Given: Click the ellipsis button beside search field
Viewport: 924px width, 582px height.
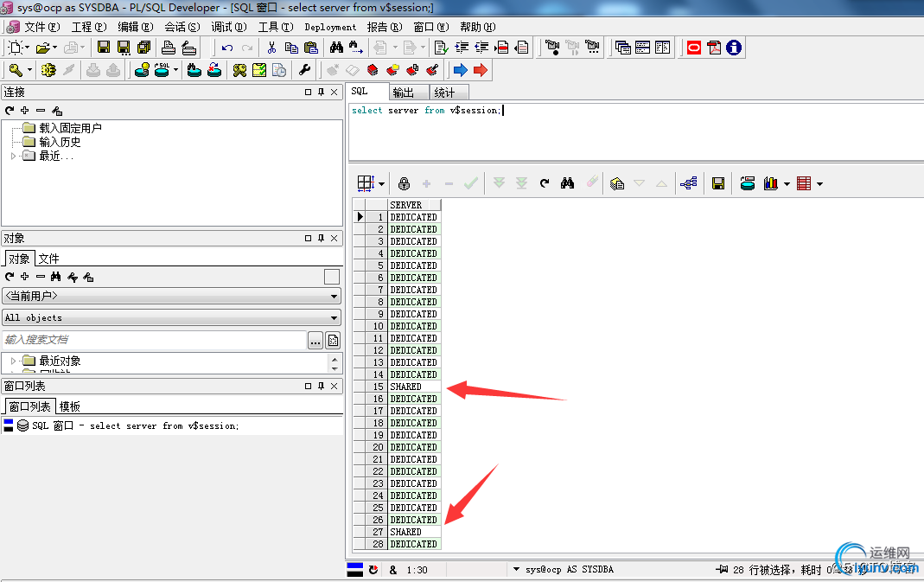Looking at the screenshot, I should [315, 340].
